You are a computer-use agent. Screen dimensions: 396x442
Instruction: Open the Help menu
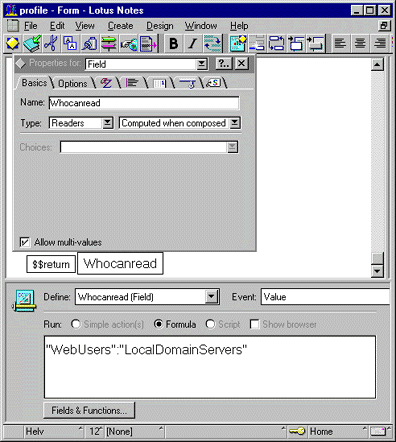pyautogui.click(x=239, y=26)
